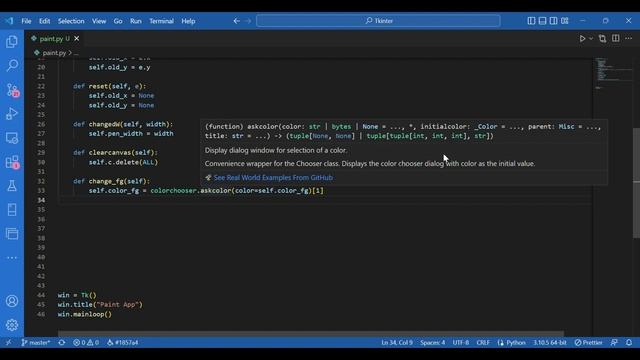The height and width of the screenshot is (360, 640).
Task: Open the Remote Explorer icon
Action: pyautogui.click(x=12, y=138)
